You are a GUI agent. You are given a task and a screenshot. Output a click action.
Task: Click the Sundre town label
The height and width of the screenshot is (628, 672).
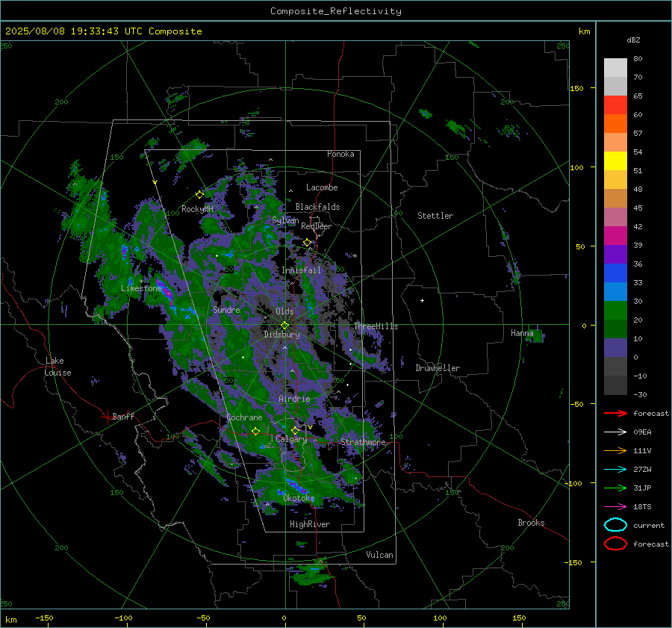point(226,309)
